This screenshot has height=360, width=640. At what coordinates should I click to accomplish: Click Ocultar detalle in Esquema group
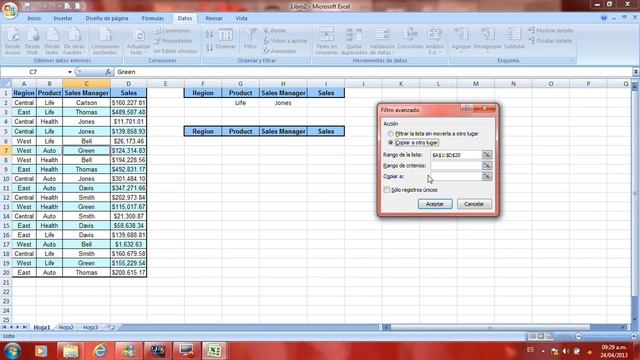pos(550,41)
